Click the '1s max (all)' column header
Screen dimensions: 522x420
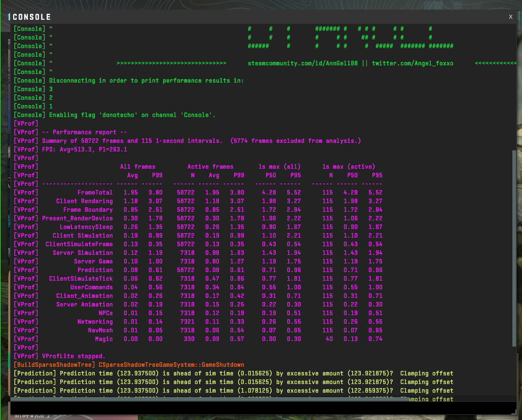[x=279, y=167]
